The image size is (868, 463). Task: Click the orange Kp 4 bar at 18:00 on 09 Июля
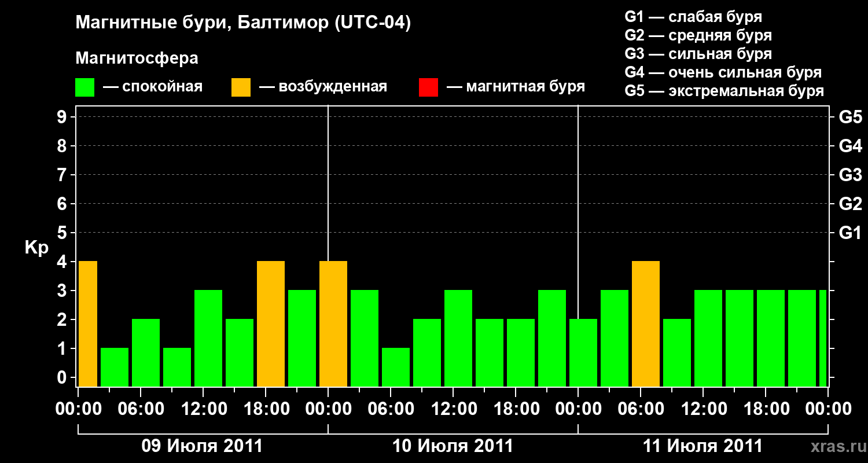[x=271, y=324]
